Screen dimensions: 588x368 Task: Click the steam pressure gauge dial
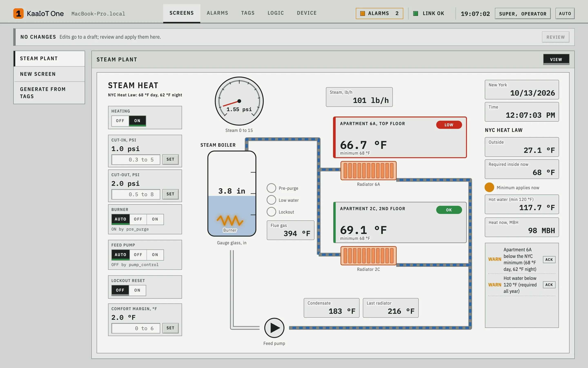[x=239, y=101]
